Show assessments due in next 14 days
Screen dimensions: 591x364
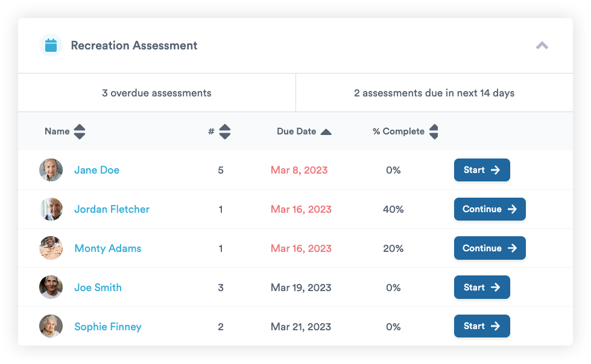434,93
